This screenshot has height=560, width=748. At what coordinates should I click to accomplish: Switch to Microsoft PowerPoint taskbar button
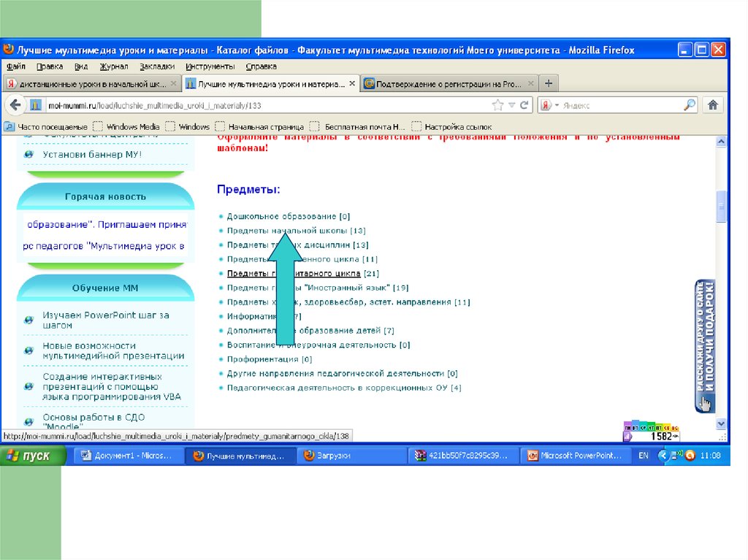pos(576,456)
